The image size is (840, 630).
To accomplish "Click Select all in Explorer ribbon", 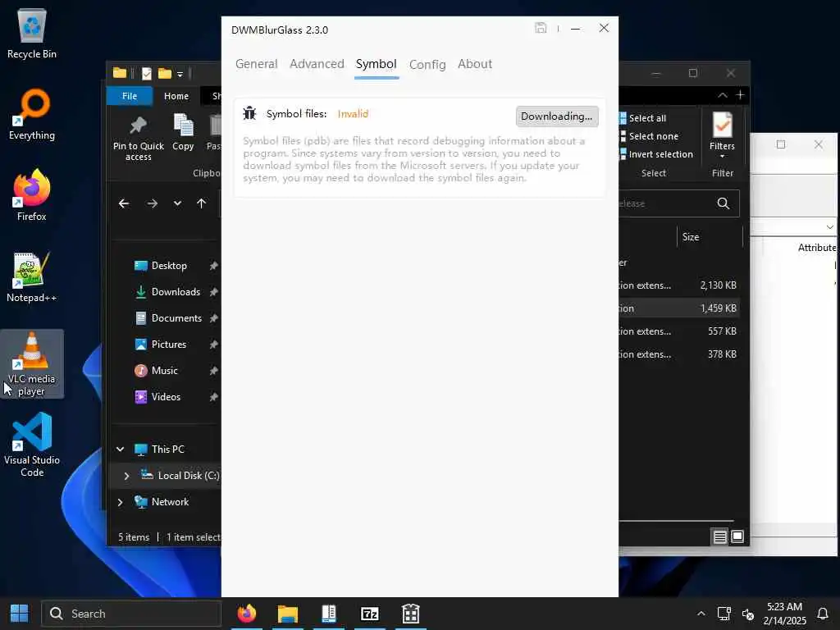I will 643,118.
